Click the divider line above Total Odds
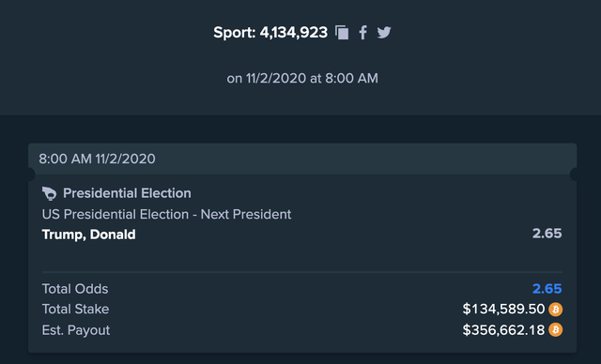The image size is (601, 364). (302, 272)
